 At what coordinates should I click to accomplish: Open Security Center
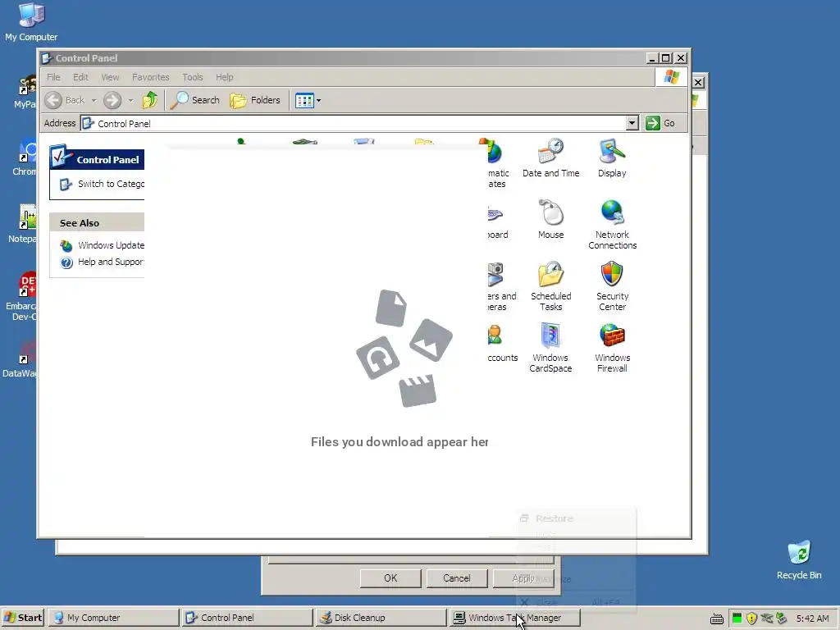pyautogui.click(x=612, y=286)
